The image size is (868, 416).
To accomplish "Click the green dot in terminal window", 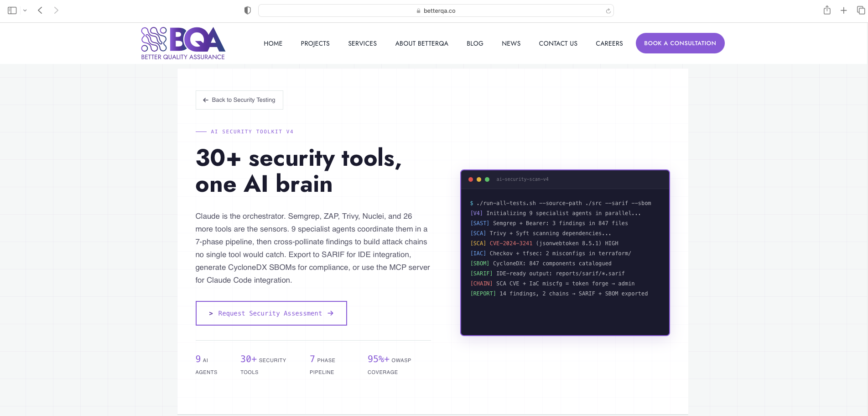I will 487,179.
